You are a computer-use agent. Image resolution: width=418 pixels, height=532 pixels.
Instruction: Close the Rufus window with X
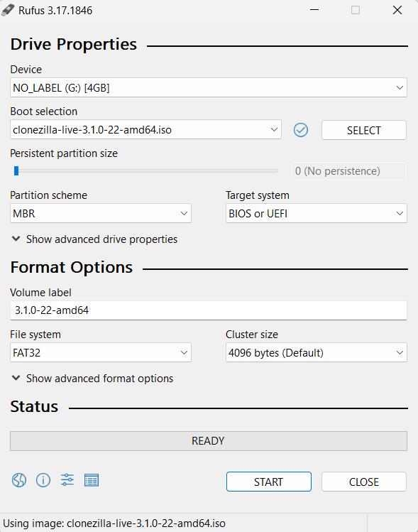pyautogui.click(x=397, y=10)
